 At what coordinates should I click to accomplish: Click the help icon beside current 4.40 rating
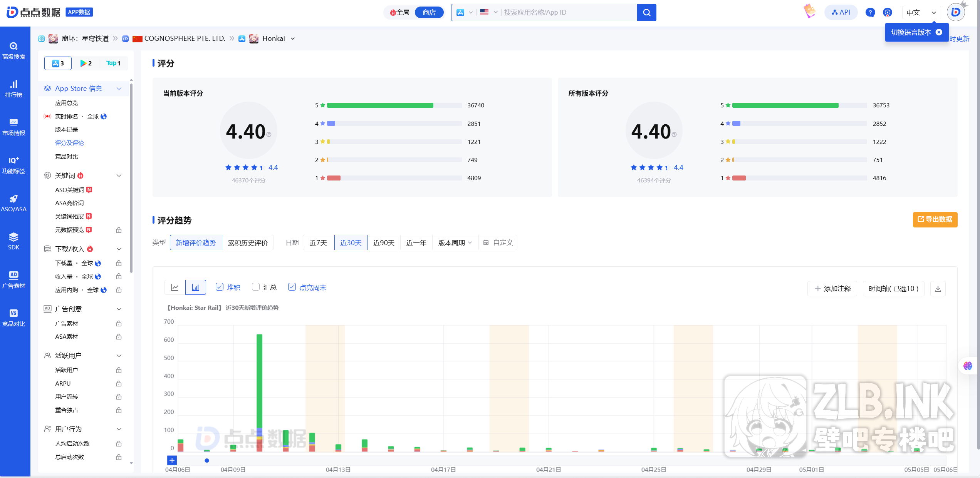(269, 134)
